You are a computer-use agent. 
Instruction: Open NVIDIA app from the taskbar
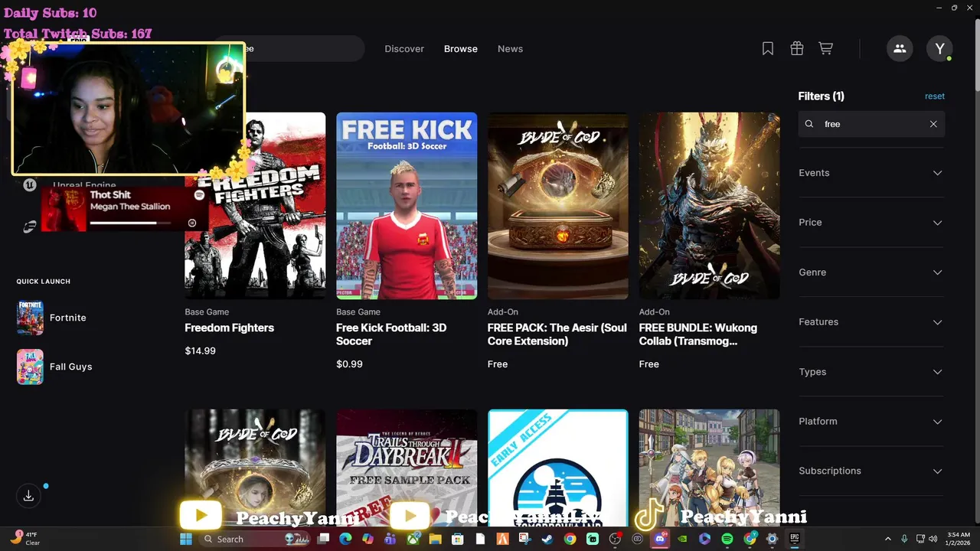point(682,539)
